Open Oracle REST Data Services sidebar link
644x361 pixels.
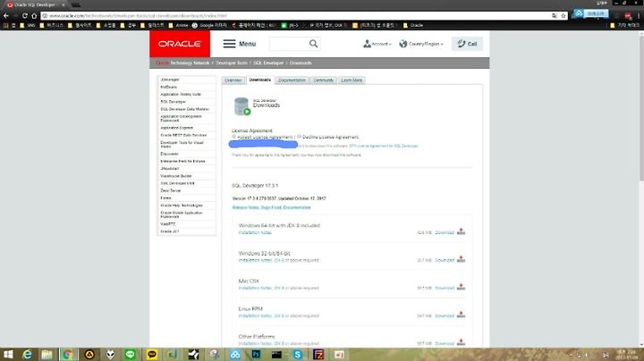click(183, 135)
